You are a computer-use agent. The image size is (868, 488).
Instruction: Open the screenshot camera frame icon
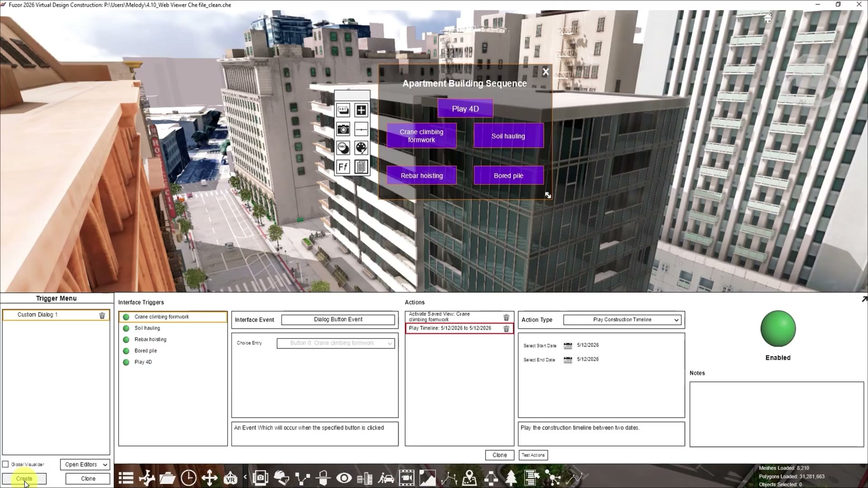[260, 478]
